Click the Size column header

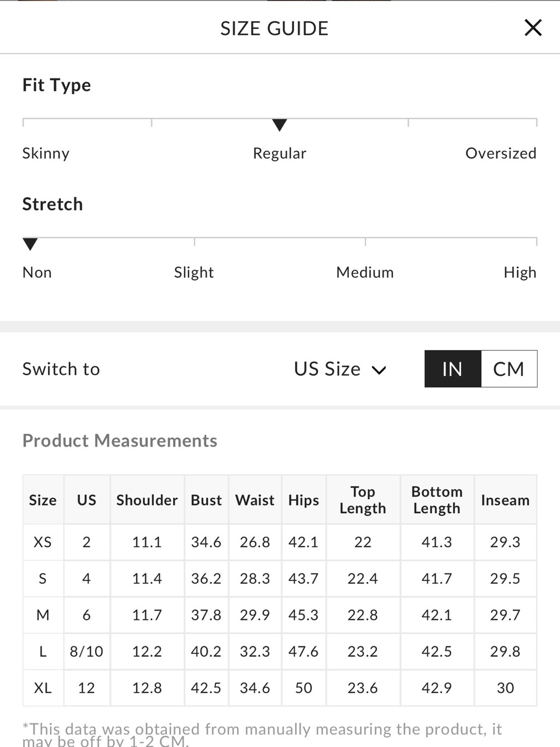(43, 500)
